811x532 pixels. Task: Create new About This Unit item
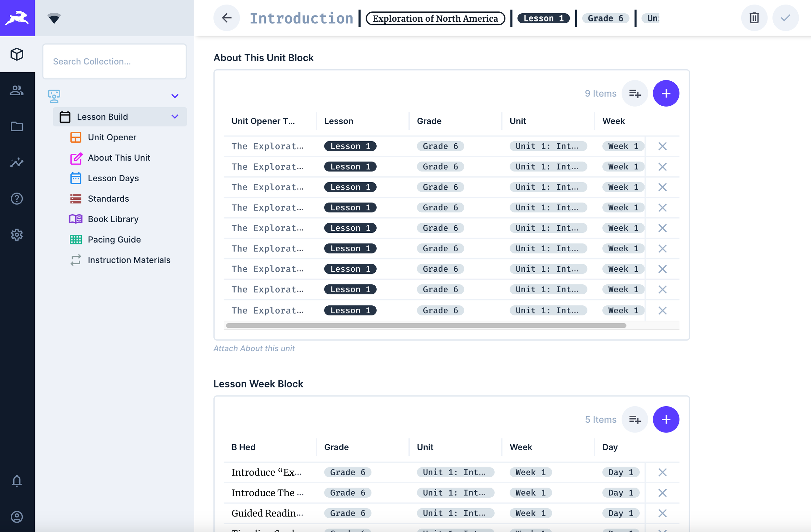coord(666,93)
